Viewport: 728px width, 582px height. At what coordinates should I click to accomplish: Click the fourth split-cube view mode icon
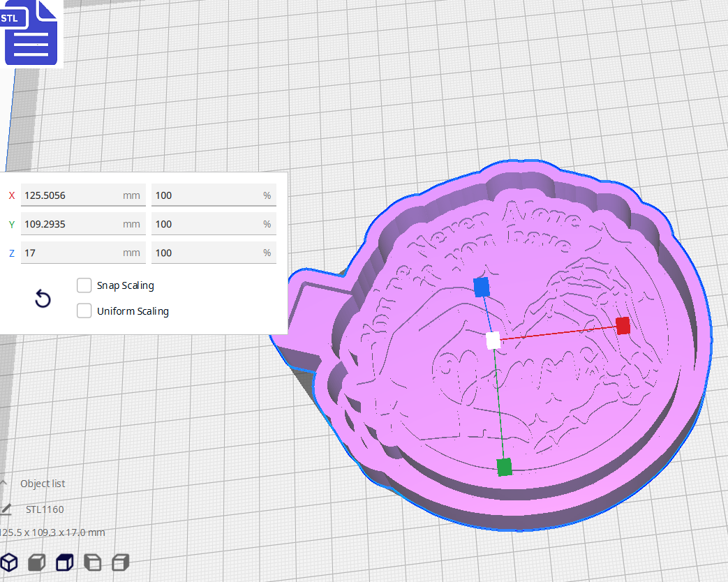point(92,562)
